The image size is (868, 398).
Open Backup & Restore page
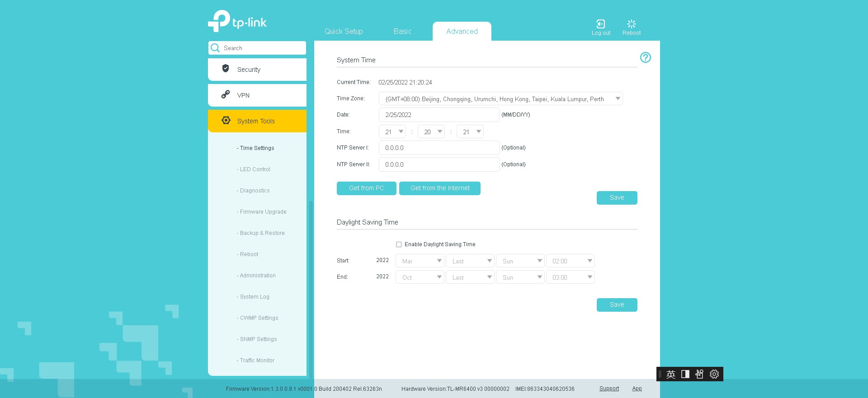(261, 233)
